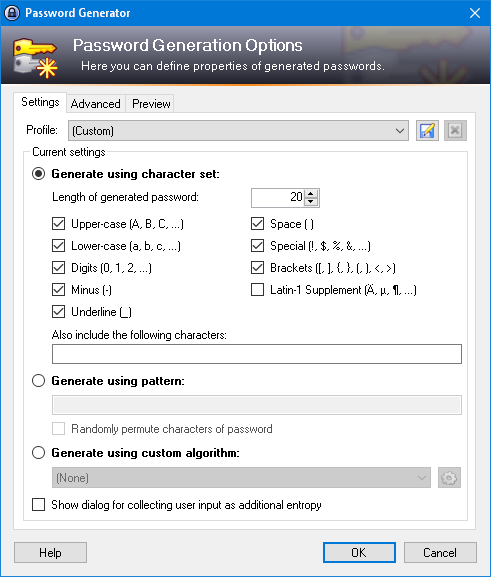491x577 pixels.
Task: Click the Help button
Action: [50, 553]
